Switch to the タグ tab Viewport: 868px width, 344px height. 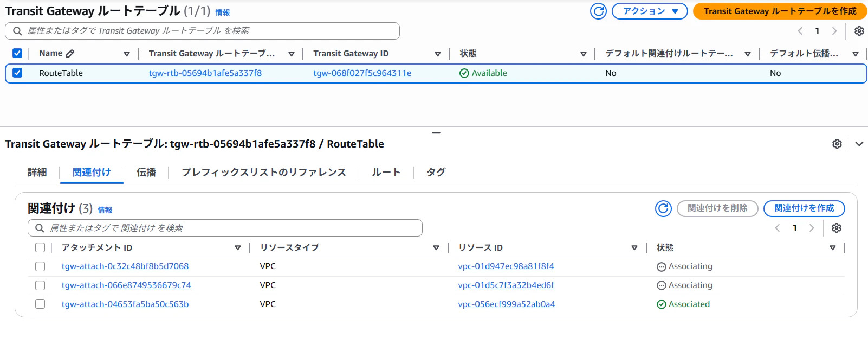pos(436,172)
